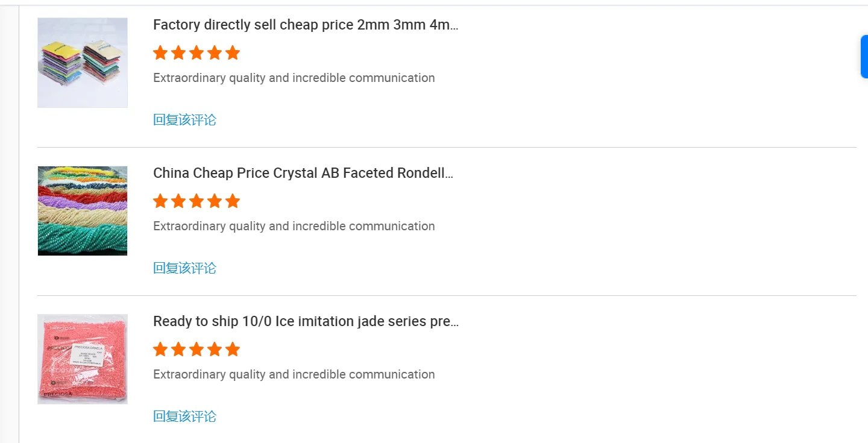868x443 pixels.
Task: Click the third star on the Factory directly sell review
Action: pyautogui.click(x=197, y=53)
